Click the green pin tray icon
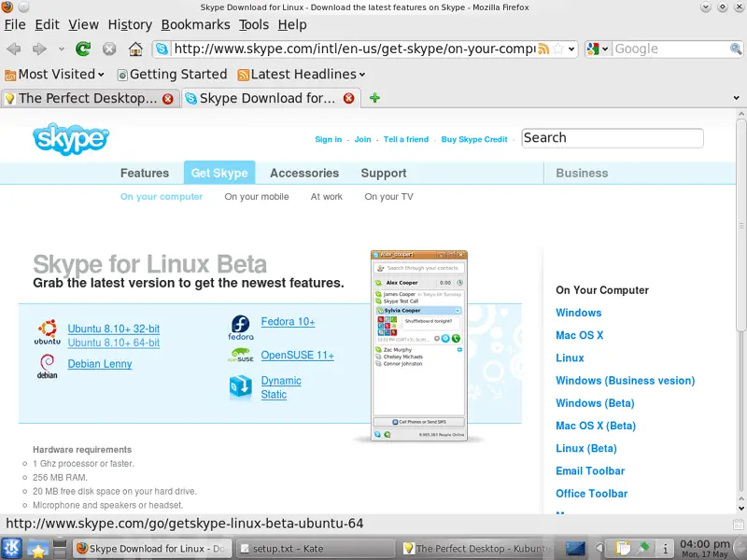Image resolution: width=747 pixels, height=560 pixels. (643, 548)
